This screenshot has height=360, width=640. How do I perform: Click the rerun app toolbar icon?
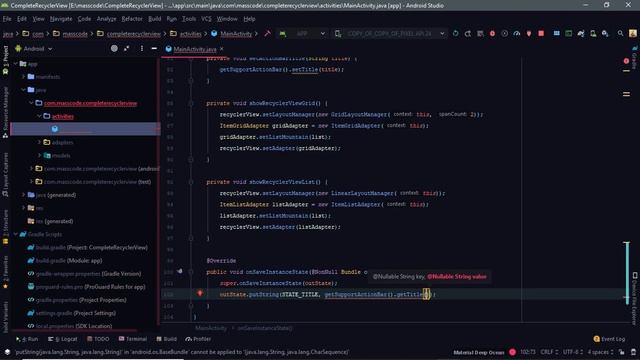pyautogui.click(x=456, y=33)
